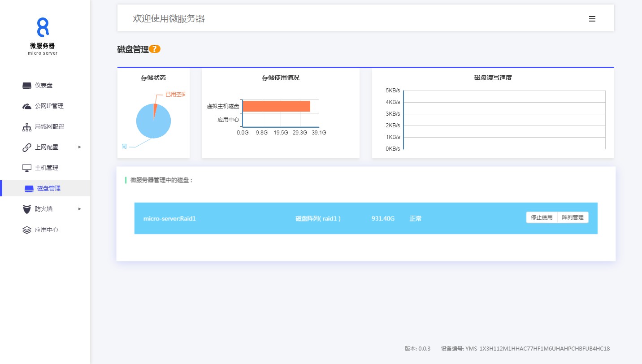Go to 主机管理 menu label
The width and height of the screenshot is (642, 364).
coord(47,168)
